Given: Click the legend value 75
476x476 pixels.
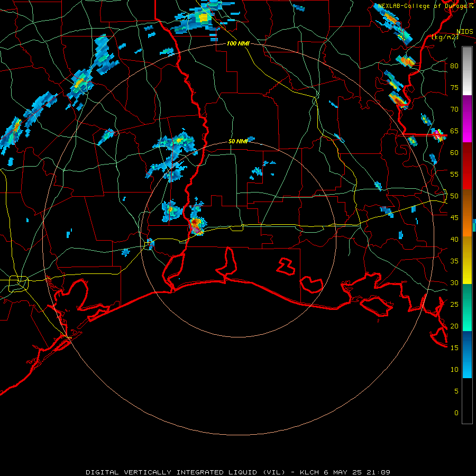Looking at the screenshot, I should [x=454, y=88].
